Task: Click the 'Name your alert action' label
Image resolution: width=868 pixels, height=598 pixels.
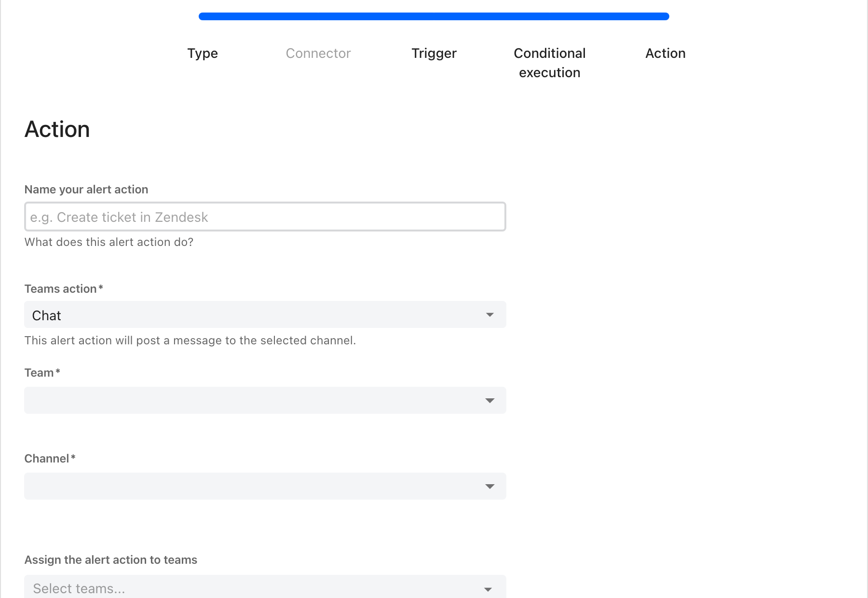Action: (x=86, y=190)
